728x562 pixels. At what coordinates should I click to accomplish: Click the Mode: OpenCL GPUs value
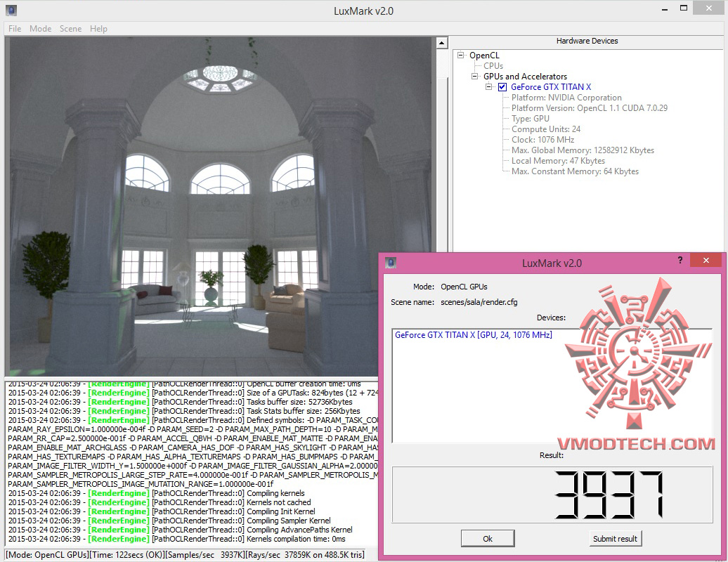464,287
